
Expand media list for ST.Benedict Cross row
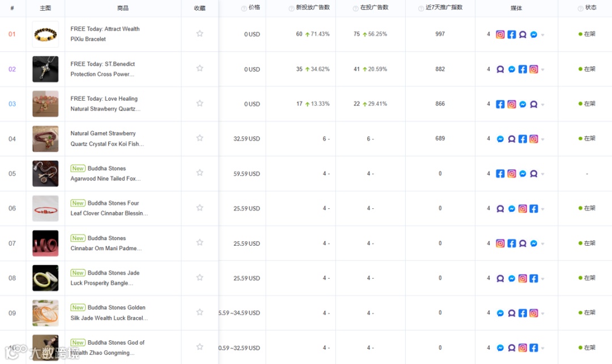(x=543, y=70)
